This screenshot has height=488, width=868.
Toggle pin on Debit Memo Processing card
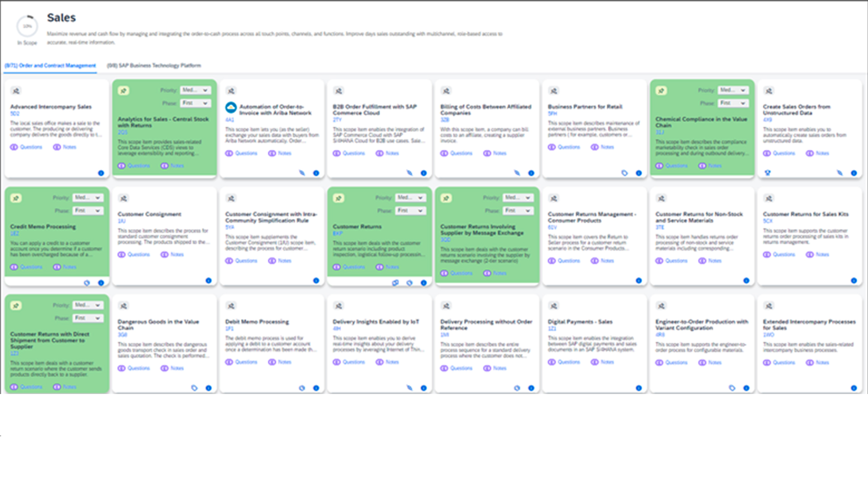pyautogui.click(x=231, y=306)
